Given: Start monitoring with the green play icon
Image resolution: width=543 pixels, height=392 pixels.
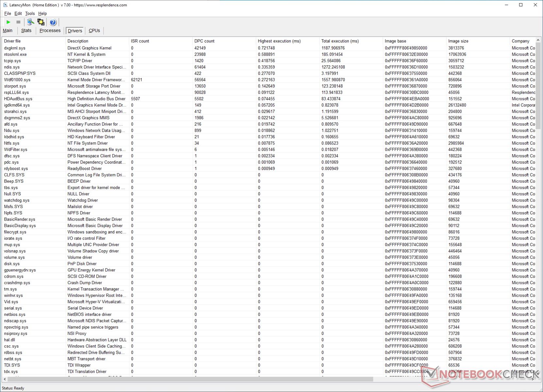Looking at the screenshot, I should point(8,22).
